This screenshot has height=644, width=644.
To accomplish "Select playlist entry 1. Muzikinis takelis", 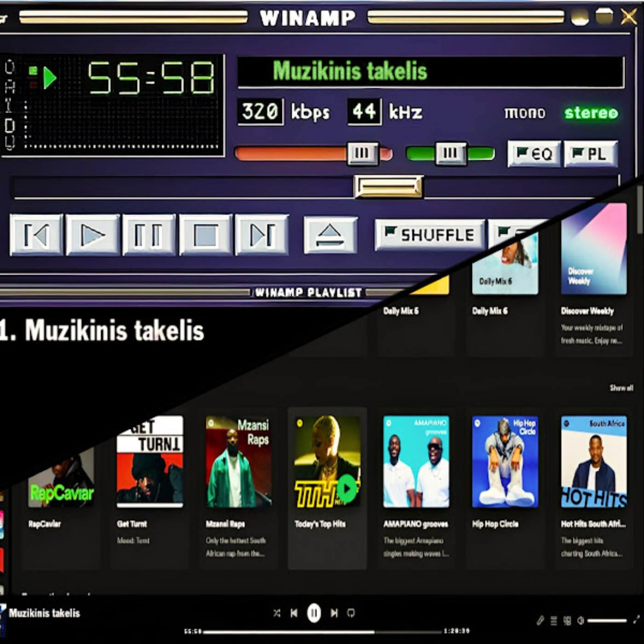I will point(102,331).
